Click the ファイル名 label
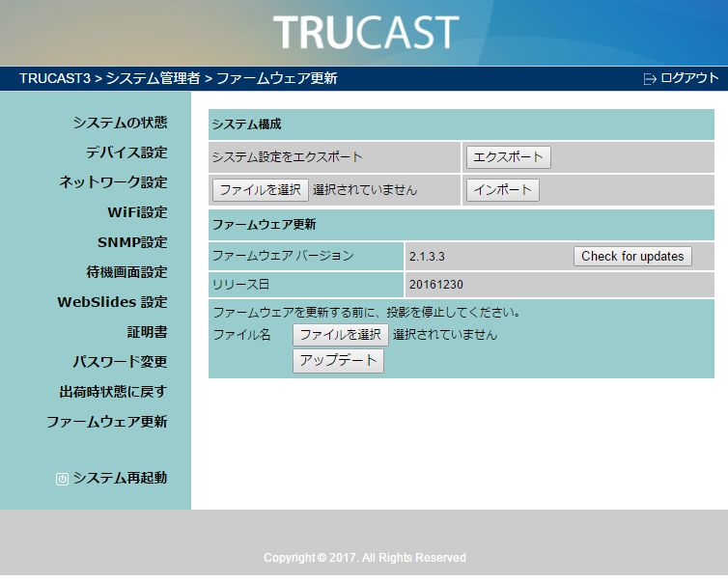The height and width of the screenshot is (582, 728). (241, 335)
